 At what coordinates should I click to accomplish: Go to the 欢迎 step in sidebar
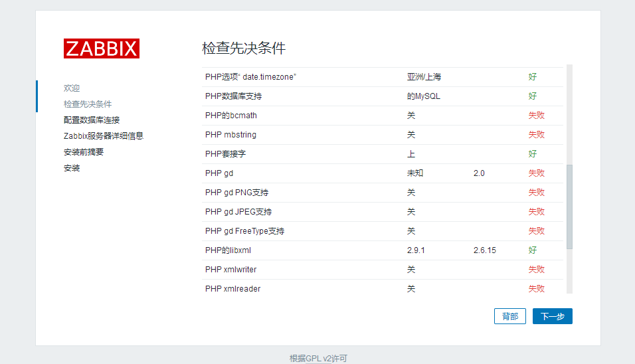pyautogui.click(x=72, y=88)
